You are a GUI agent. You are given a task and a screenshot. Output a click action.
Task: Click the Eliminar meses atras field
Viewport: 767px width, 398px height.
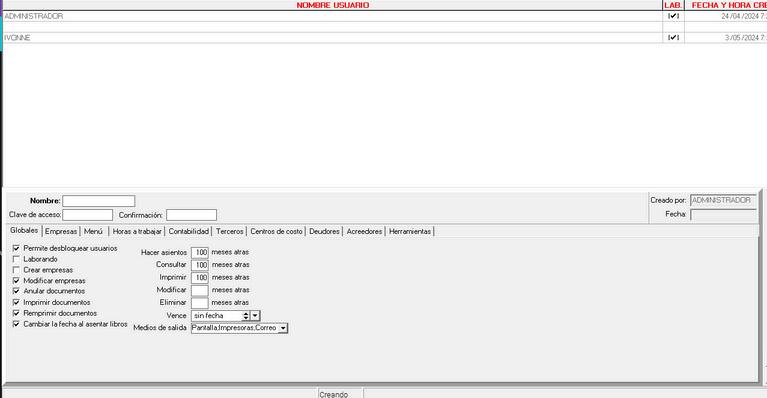click(x=200, y=303)
